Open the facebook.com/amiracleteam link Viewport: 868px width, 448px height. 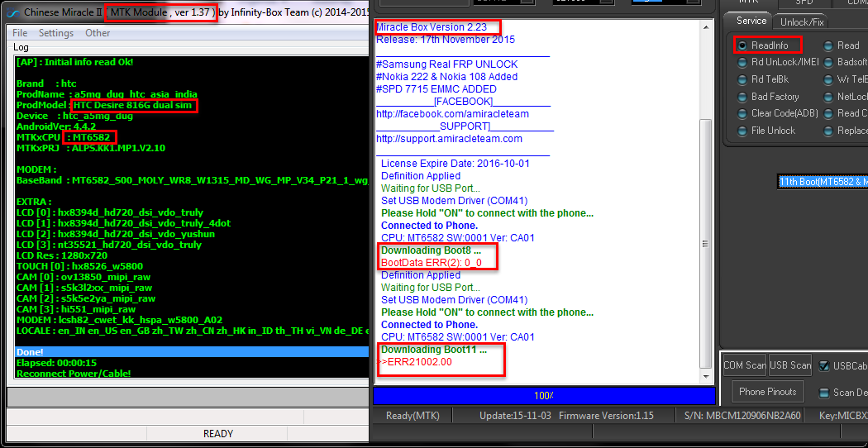tap(452, 114)
